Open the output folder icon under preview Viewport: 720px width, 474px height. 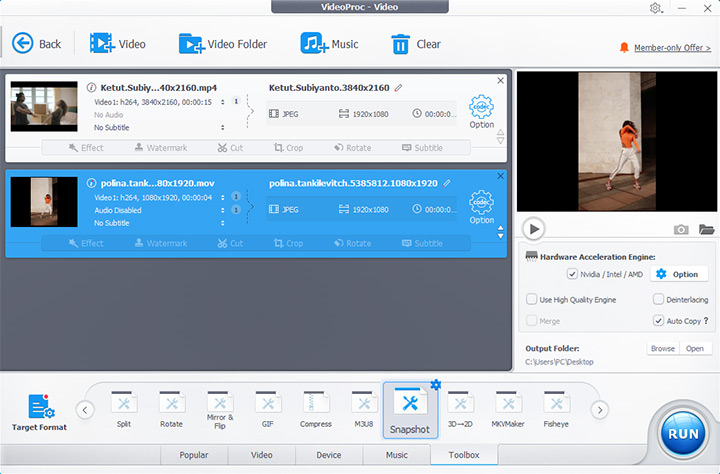pos(707,229)
